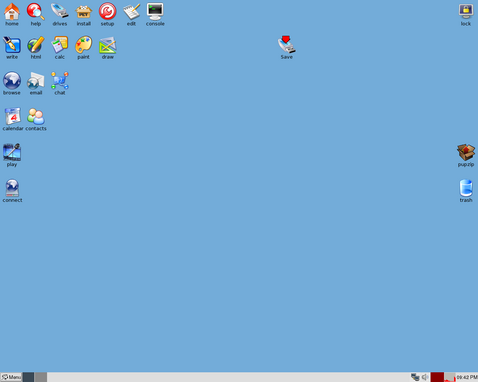Click the network status tray icon
The image size is (478, 382).
coord(415,377)
